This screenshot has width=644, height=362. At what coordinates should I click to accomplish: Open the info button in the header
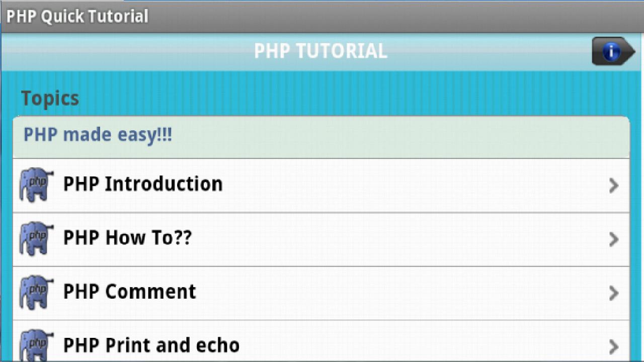[612, 51]
